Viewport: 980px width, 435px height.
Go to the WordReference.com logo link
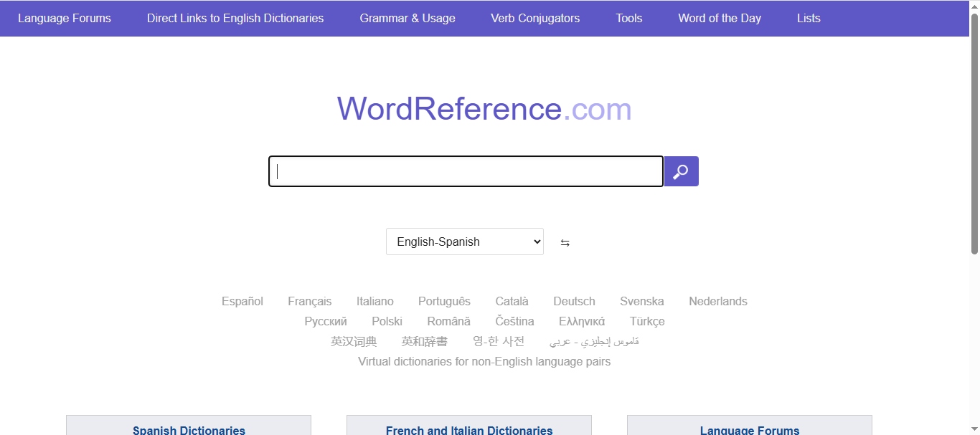(x=484, y=109)
